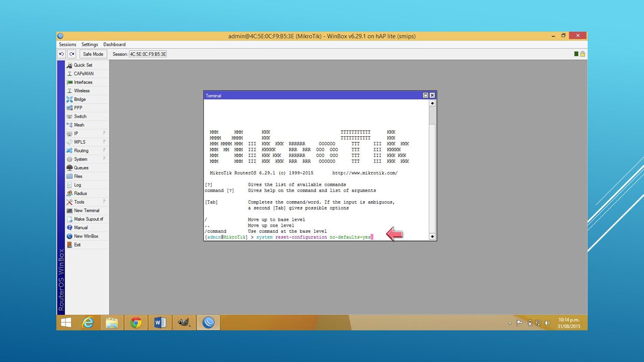Viewport: 644px width, 362px height.
Task: Open the Bridge menu entry
Action: point(87,99)
